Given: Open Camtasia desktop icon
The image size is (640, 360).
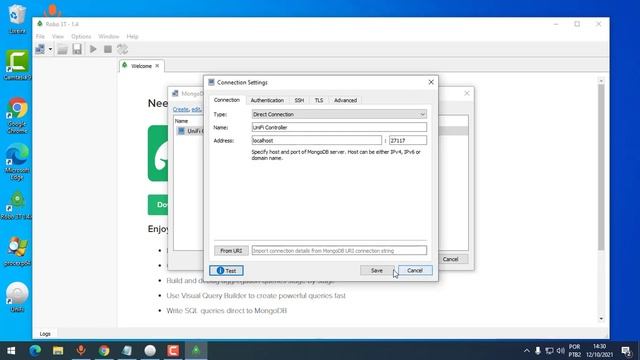Looking at the screenshot, I should pos(17,64).
